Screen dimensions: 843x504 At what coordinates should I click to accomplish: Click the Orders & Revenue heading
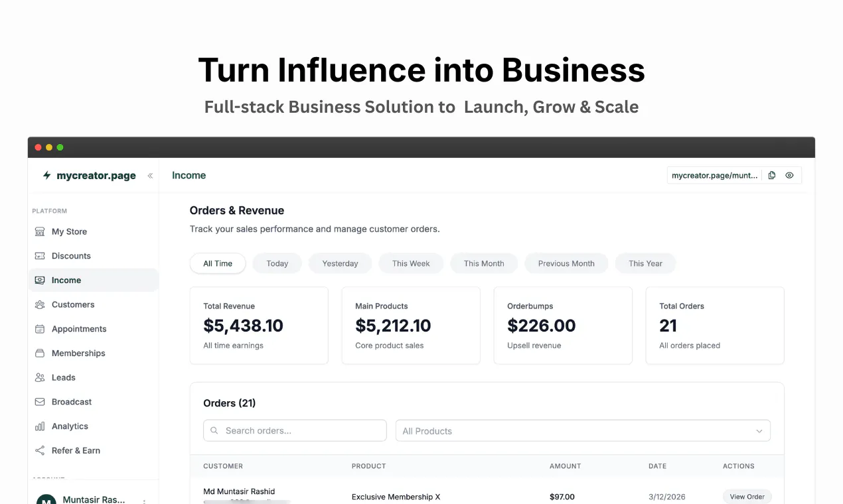coord(237,210)
